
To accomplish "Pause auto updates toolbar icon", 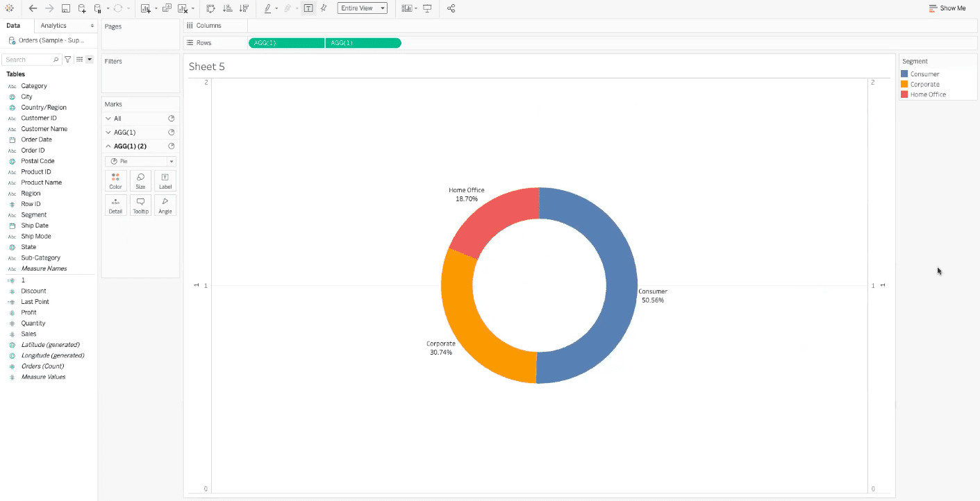I will (98, 8).
